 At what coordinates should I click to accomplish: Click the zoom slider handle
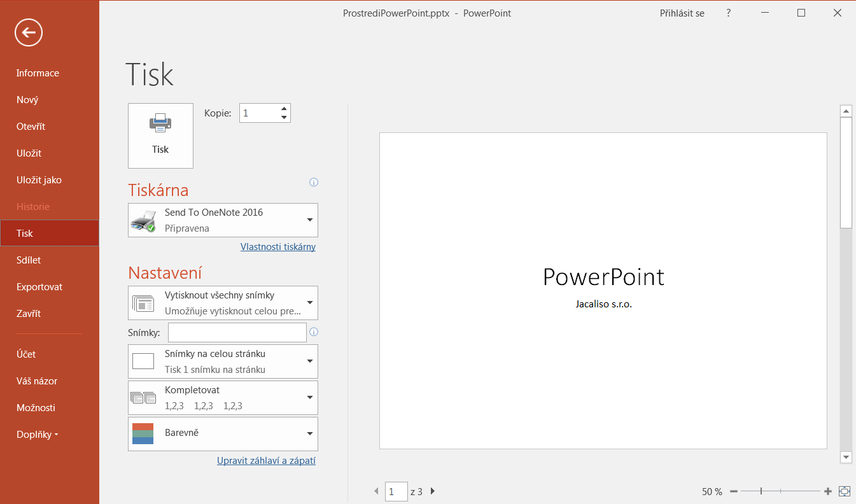(761, 491)
